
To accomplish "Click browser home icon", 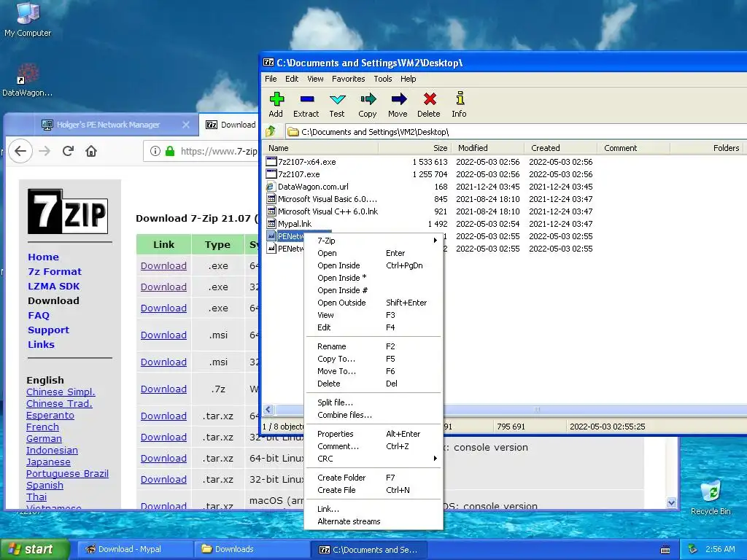I will 91,152.
